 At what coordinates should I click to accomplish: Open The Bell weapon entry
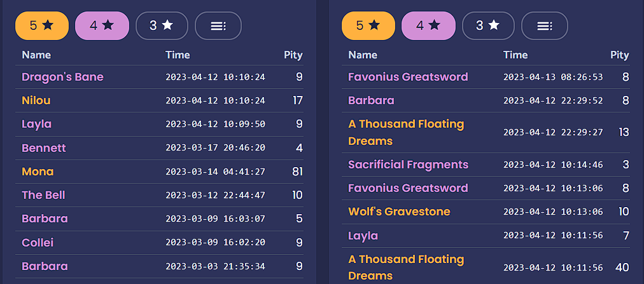(x=43, y=195)
